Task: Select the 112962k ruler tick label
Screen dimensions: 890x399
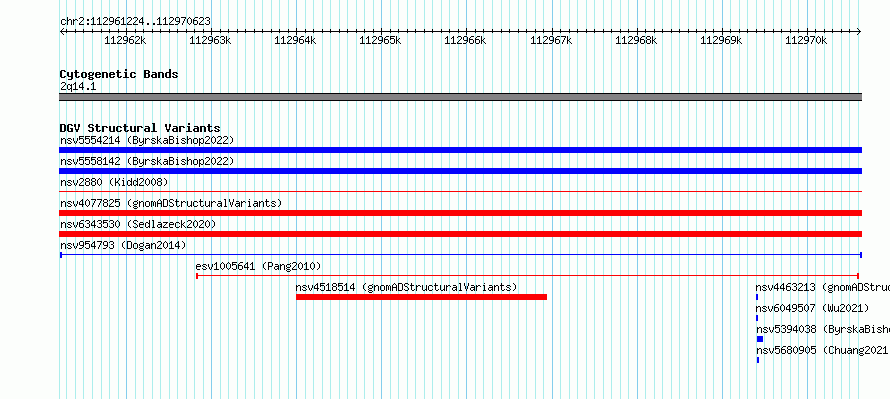Action: coord(125,40)
